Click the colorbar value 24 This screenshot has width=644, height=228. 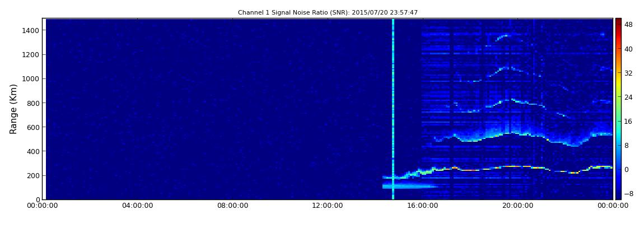click(x=628, y=97)
